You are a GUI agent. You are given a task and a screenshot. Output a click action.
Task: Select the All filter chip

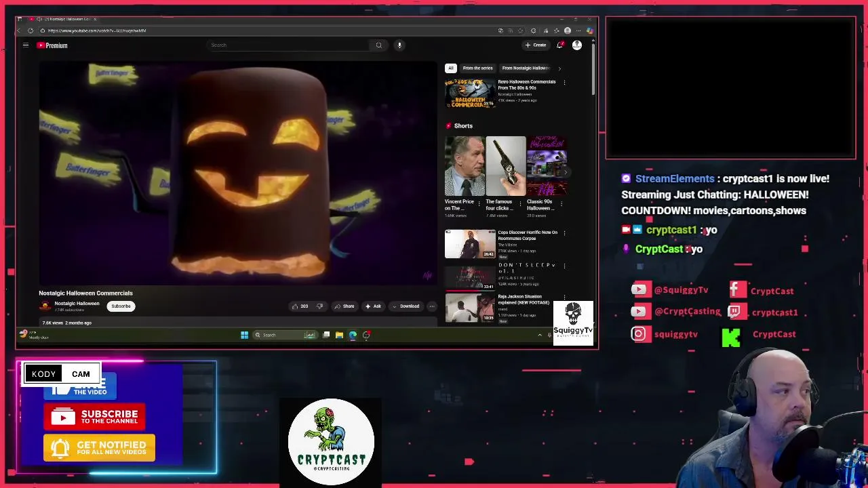tap(451, 68)
